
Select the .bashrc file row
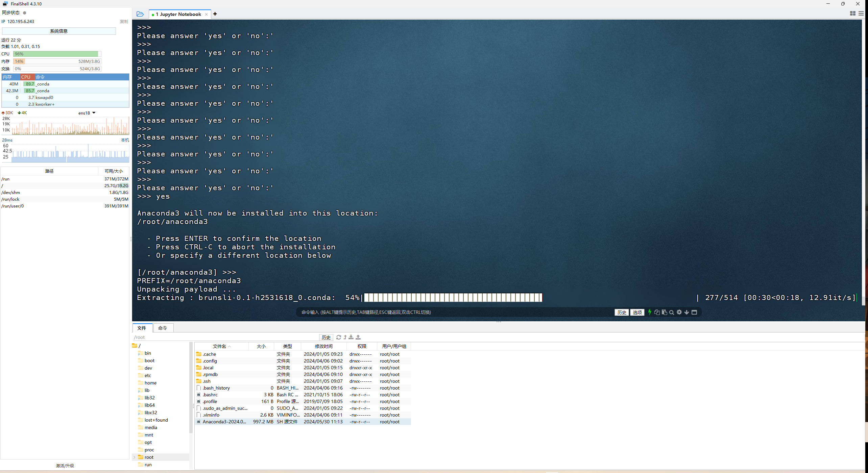[x=303, y=395]
